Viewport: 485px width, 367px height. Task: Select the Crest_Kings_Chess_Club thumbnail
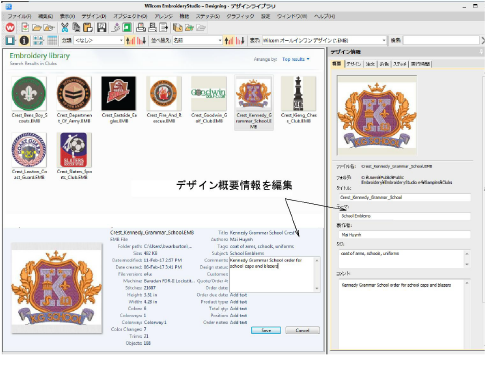[298, 94]
